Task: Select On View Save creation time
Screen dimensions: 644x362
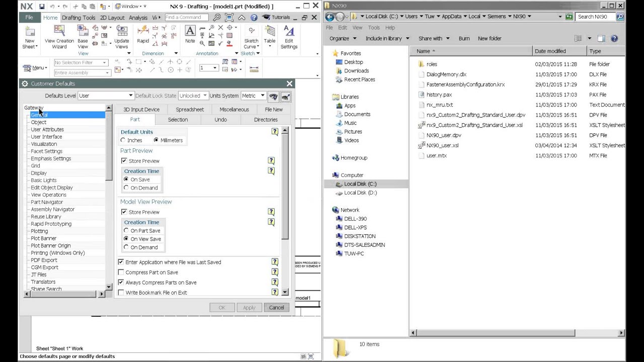Action: (126, 239)
